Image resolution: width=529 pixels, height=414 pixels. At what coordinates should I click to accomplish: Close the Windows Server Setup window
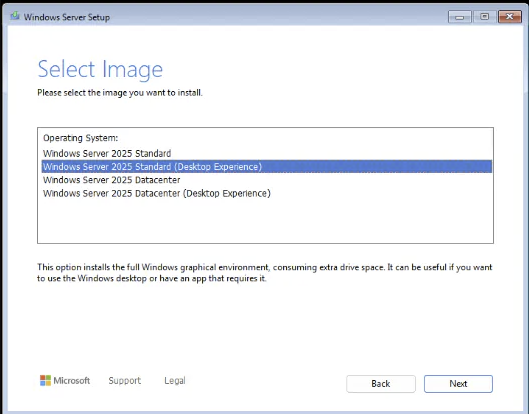pos(510,17)
